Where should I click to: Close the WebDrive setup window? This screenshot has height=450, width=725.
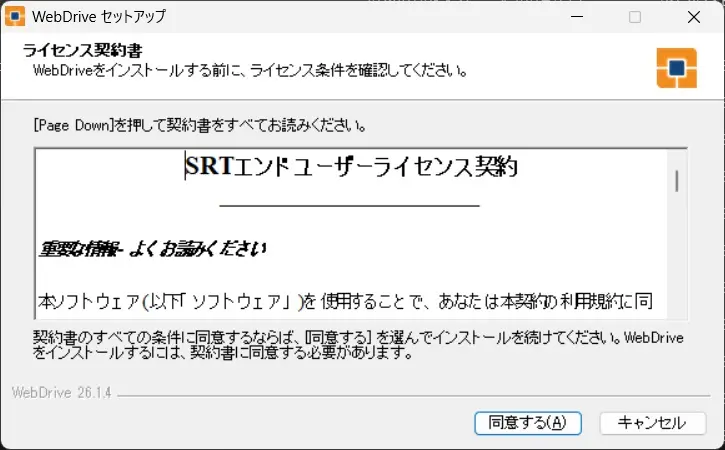(694, 17)
